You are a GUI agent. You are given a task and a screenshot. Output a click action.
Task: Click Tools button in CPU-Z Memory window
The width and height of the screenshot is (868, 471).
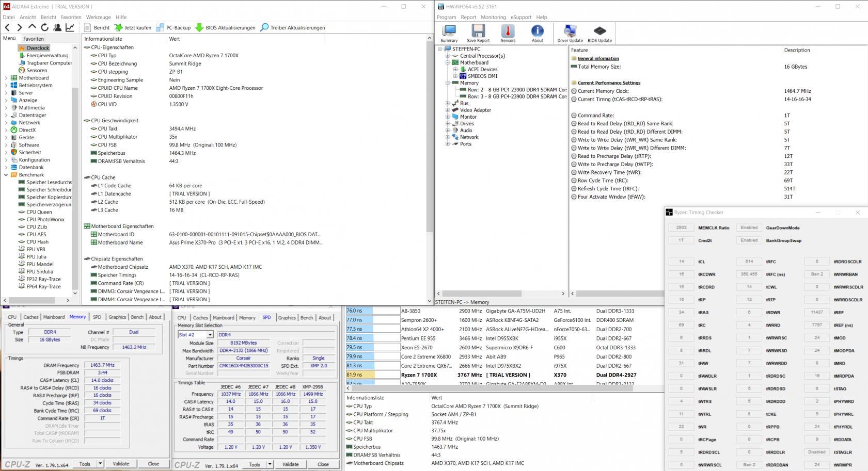click(x=85, y=464)
